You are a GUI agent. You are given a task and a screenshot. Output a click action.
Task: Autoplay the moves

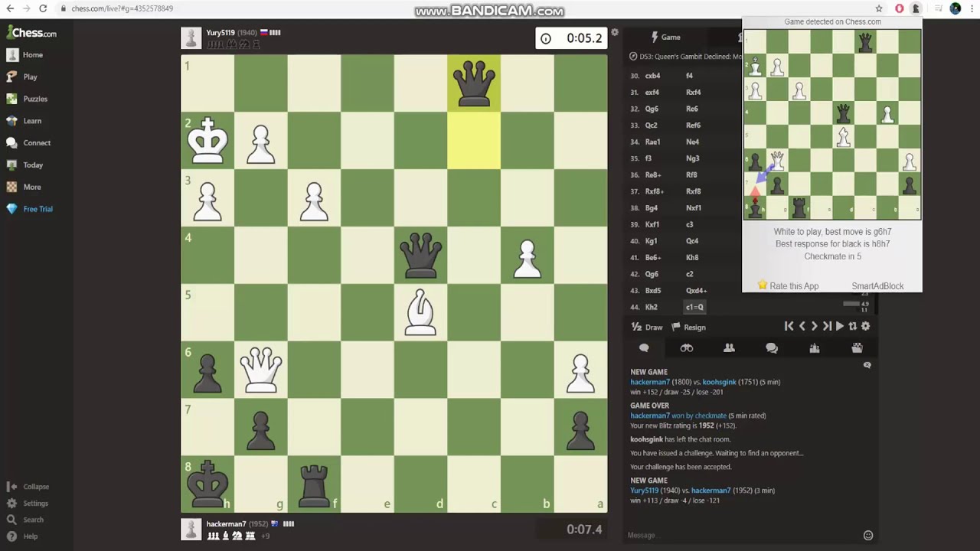(x=840, y=326)
